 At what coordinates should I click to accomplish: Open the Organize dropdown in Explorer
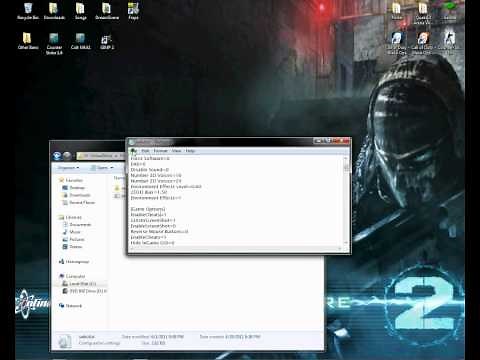click(69, 167)
